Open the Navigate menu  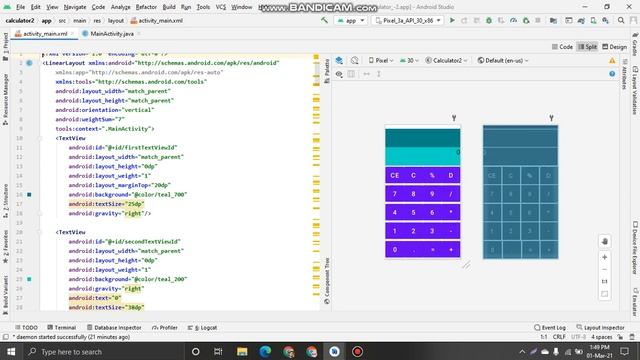point(75,7)
